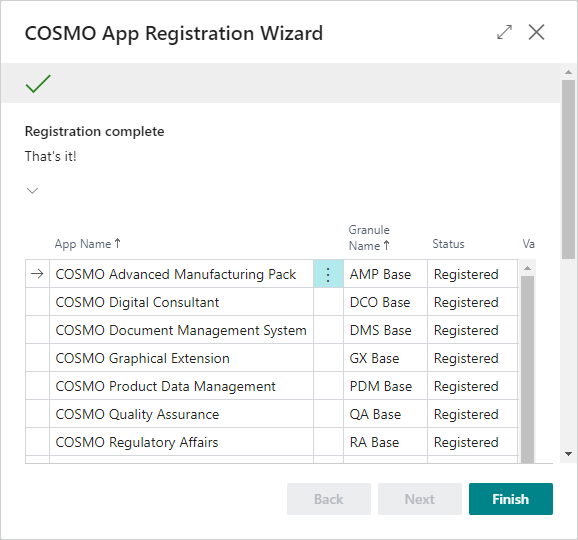Click the Status column header

click(448, 244)
